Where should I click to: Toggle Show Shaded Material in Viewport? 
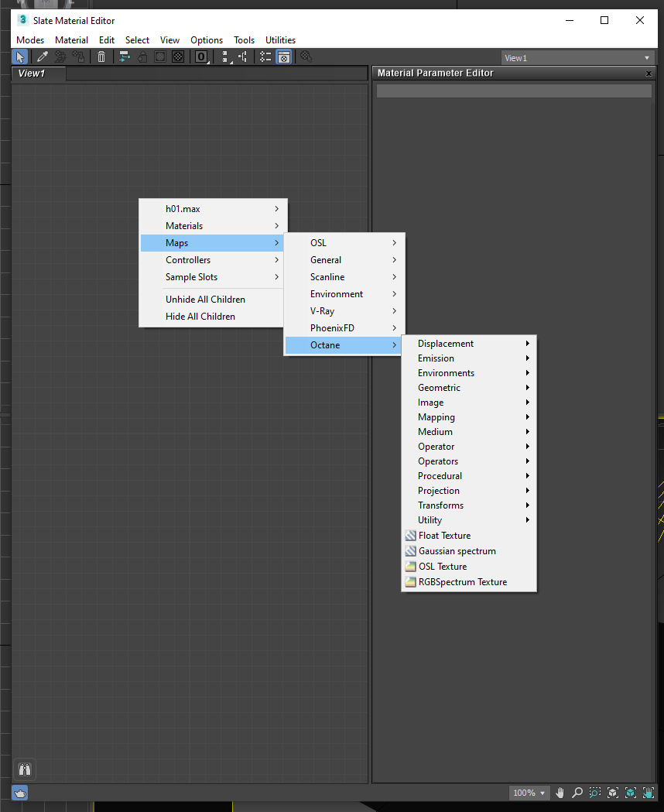point(160,57)
